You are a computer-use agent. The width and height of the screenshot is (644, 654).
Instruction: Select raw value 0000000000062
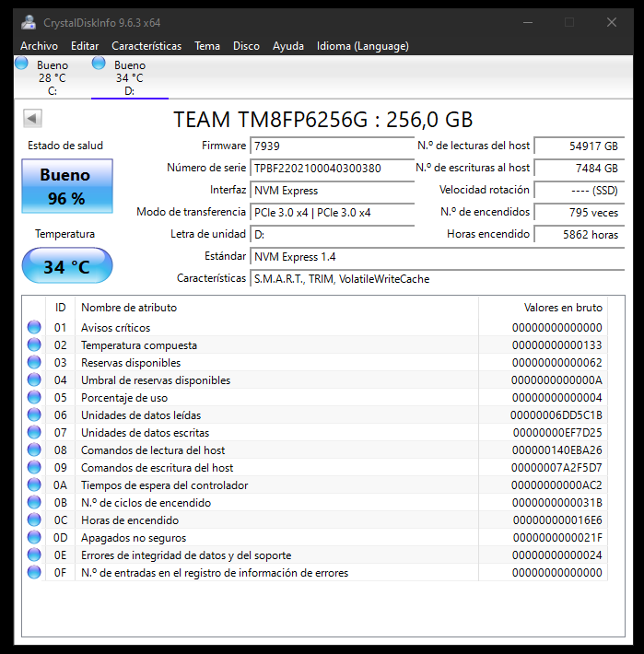pyautogui.click(x=556, y=362)
